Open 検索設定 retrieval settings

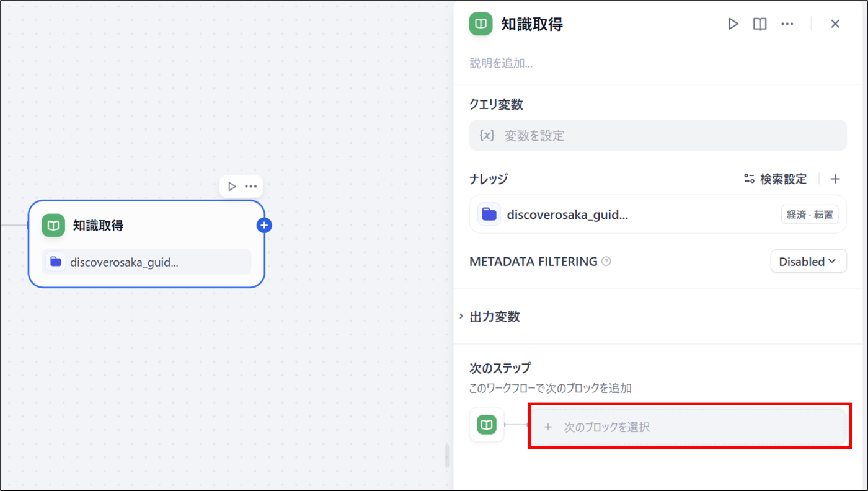[776, 179]
